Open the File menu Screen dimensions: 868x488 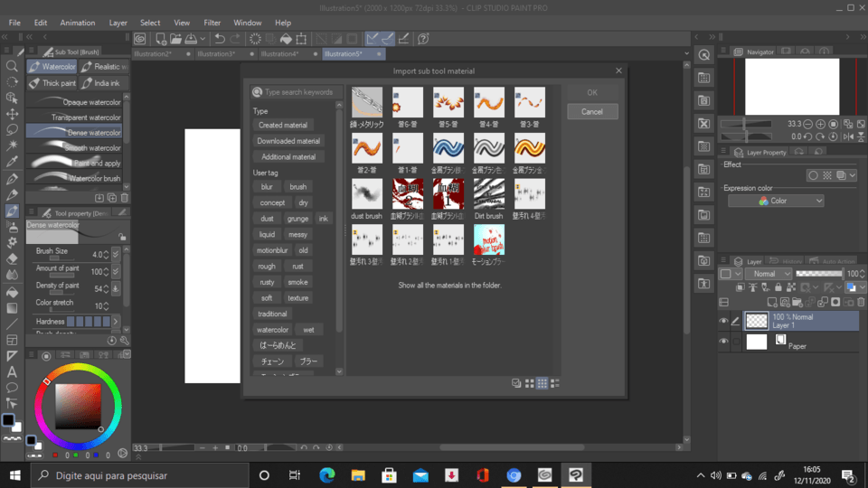[14, 23]
